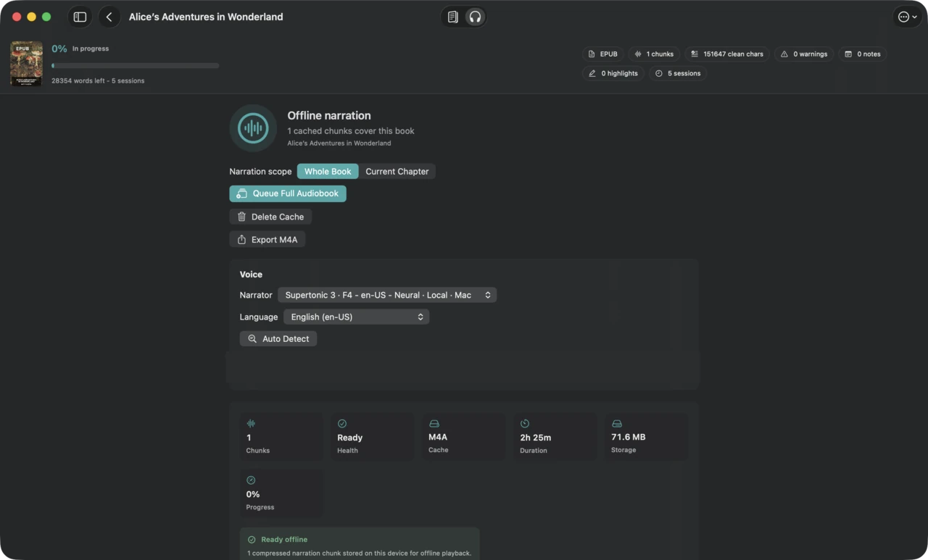Screen dimensions: 928x560
Task: Click the 0 warnings badge
Action: [804, 54]
